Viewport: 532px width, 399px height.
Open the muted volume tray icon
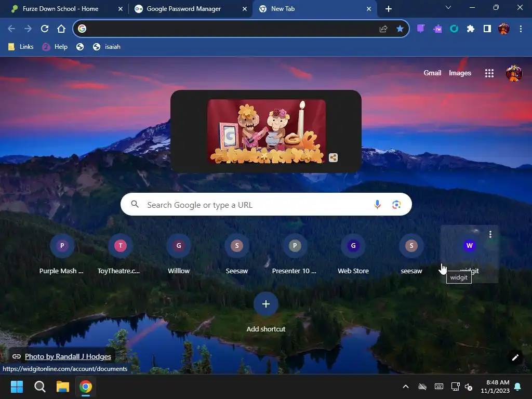tap(469, 387)
